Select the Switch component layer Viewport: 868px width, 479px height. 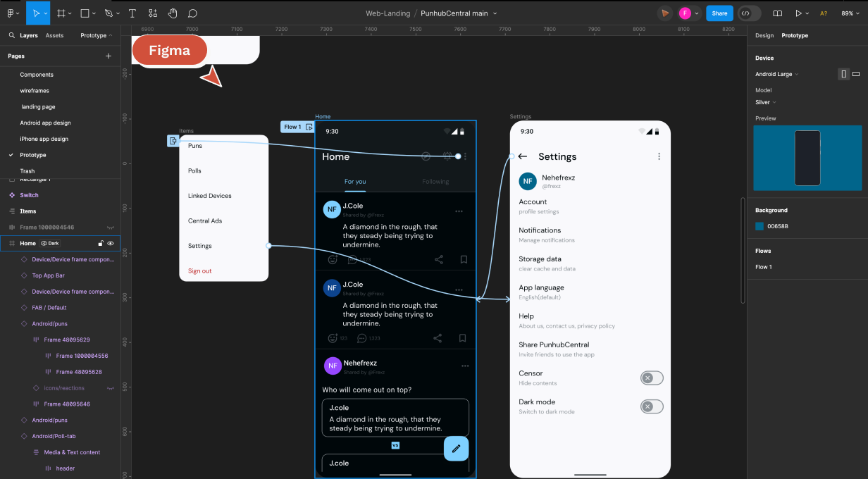click(x=29, y=195)
